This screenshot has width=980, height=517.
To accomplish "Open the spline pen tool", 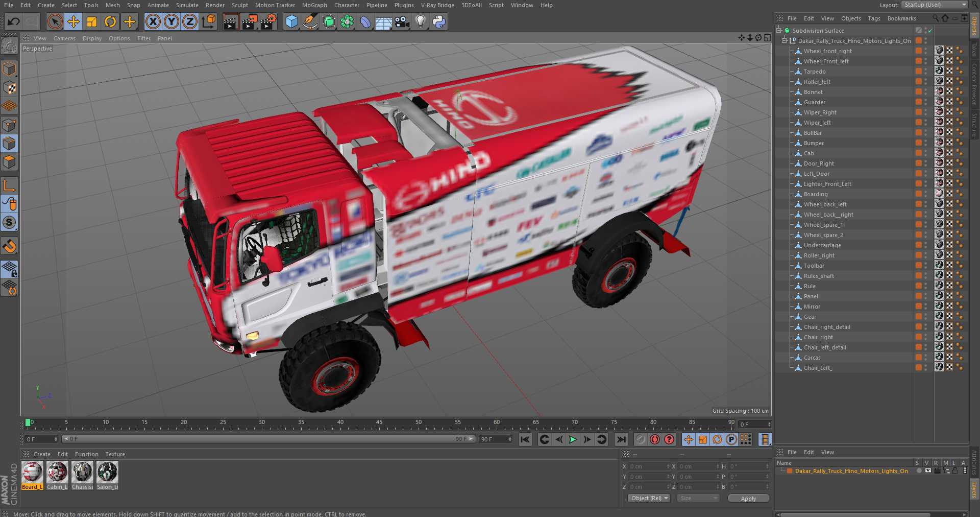I will point(310,21).
